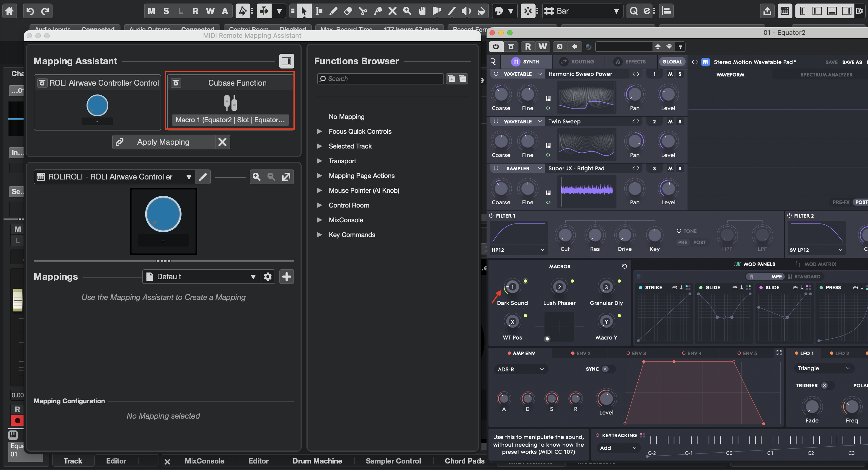
Task: Select the Mute tool X icon
Action: point(392,11)
